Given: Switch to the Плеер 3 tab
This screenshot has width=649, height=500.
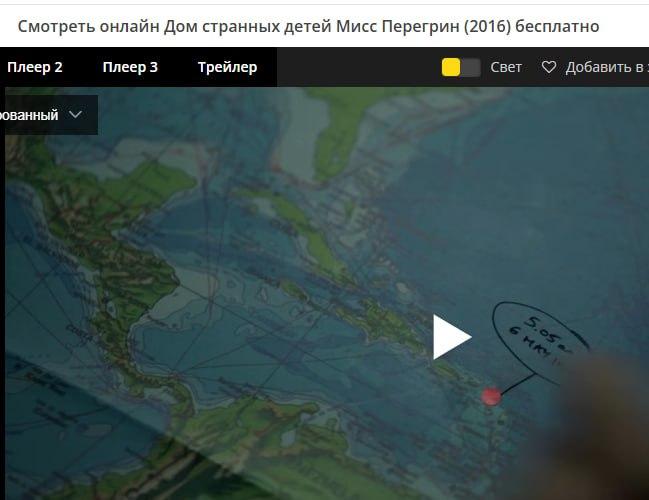Looking at the screenshot, I should point(130,67).
